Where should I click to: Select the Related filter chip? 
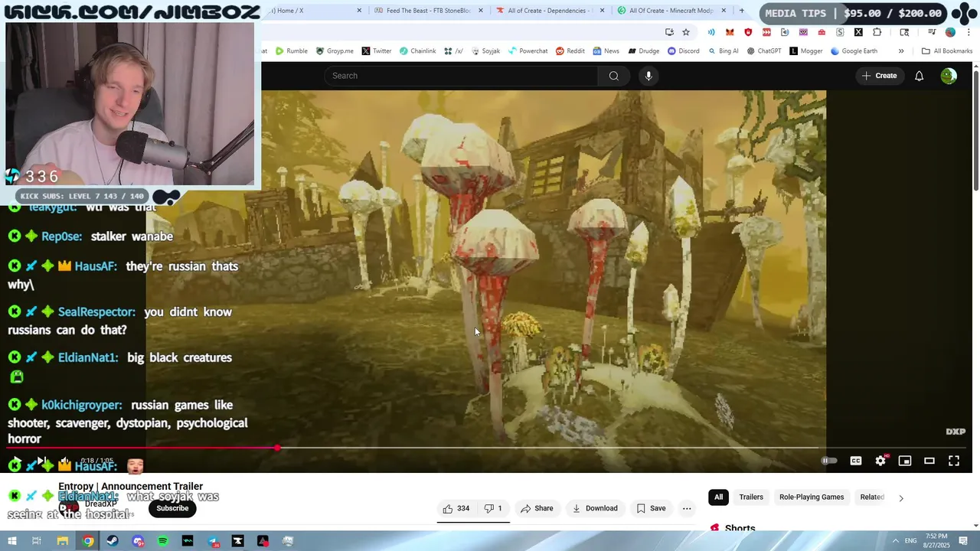pos(872,497)
